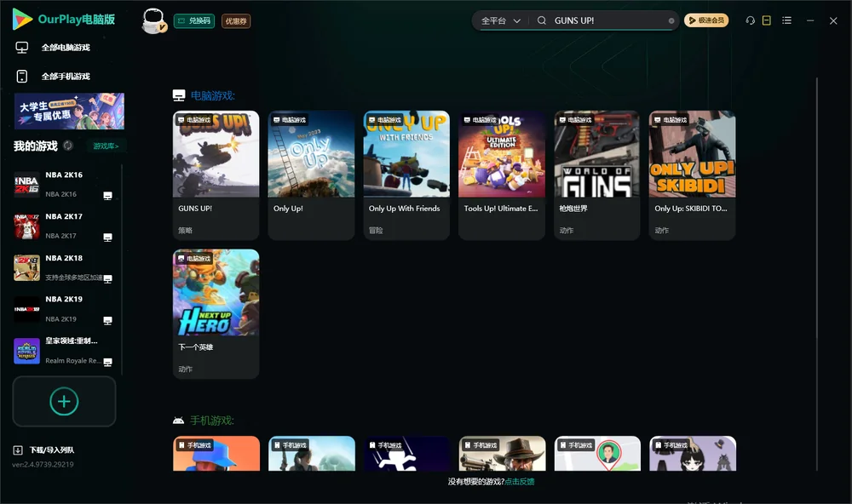Open the Only Up! game card
The height and width of the screenshot is (504, 852).
[x=311, y=175]
